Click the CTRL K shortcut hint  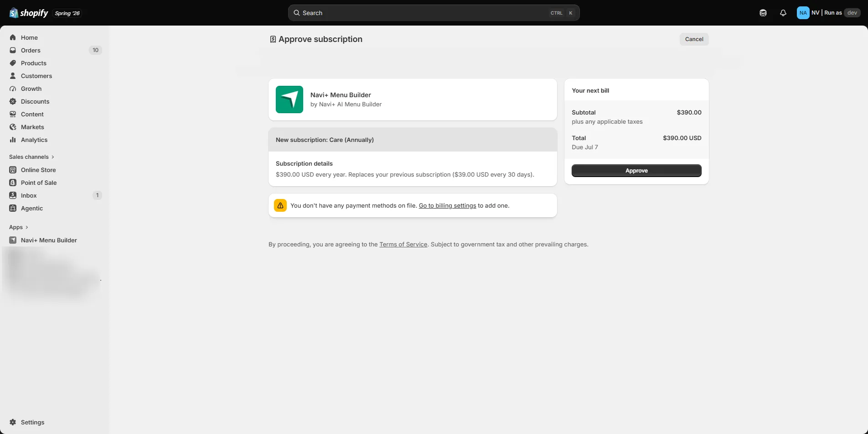click(562, 13)
